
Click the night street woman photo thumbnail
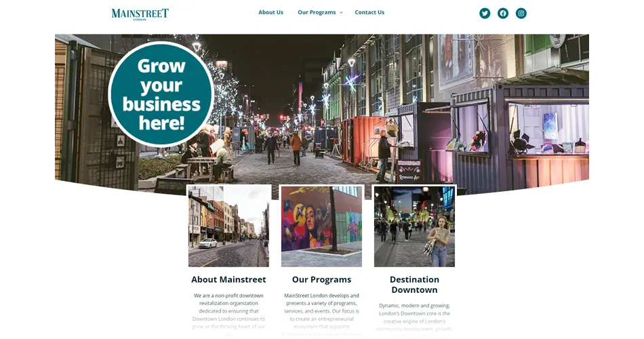point(414,226)
